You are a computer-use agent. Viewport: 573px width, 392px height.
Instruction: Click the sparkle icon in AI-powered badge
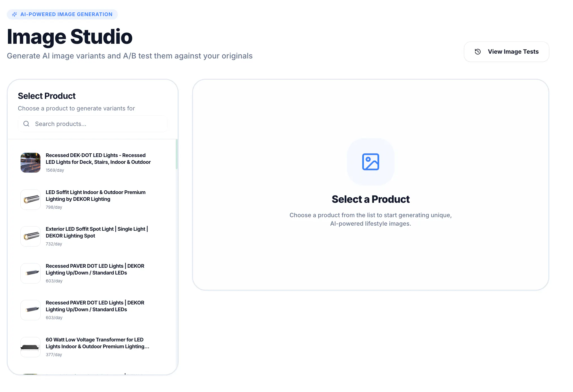pyautogui.click(x=14, y=14)
